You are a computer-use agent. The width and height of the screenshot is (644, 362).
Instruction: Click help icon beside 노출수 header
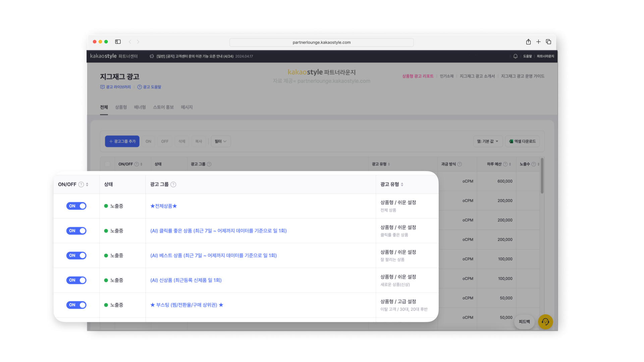coord(534,164)
